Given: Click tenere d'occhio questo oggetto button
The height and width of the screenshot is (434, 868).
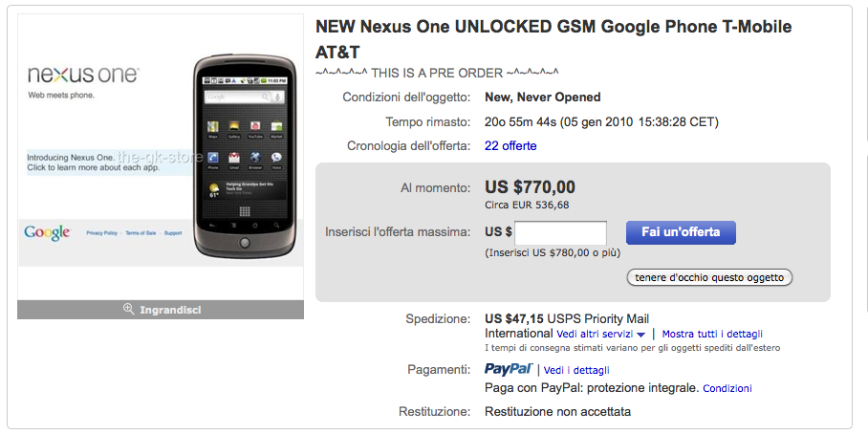Looking at the screenshot, I should coord(709,277).
